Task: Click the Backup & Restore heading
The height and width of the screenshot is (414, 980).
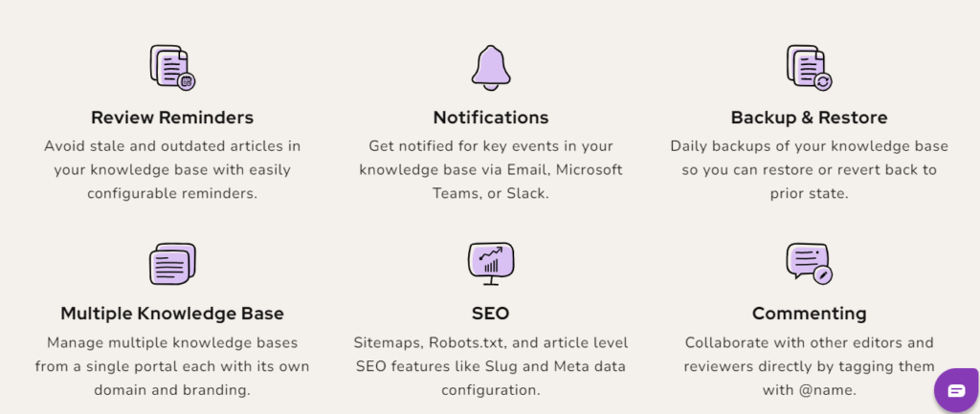Action: pyautogui.click(x=809, y=118)
